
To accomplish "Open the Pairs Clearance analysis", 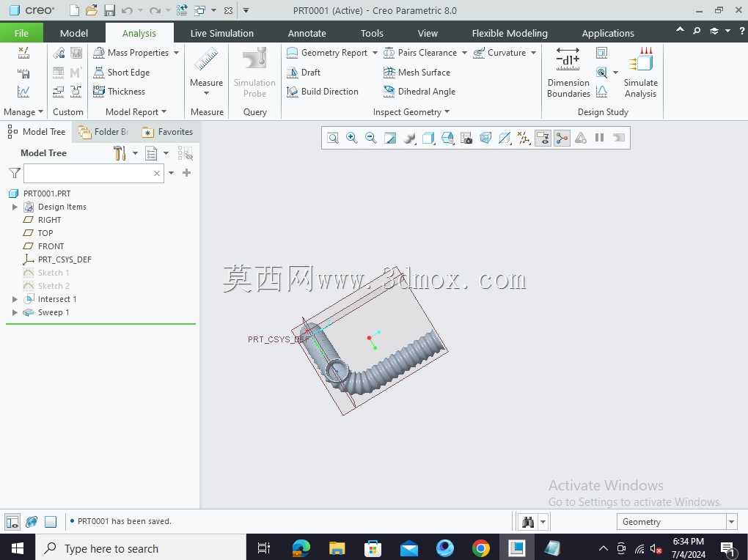I will click(420, 53).
